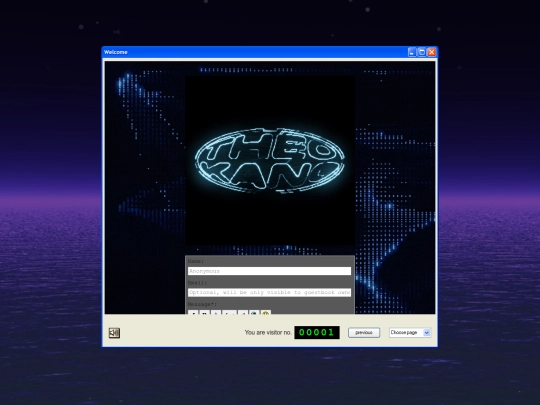Click the previous button
The width and height of the screenshot is (540, 405).
pyautogui.click(x=364, y=333)
